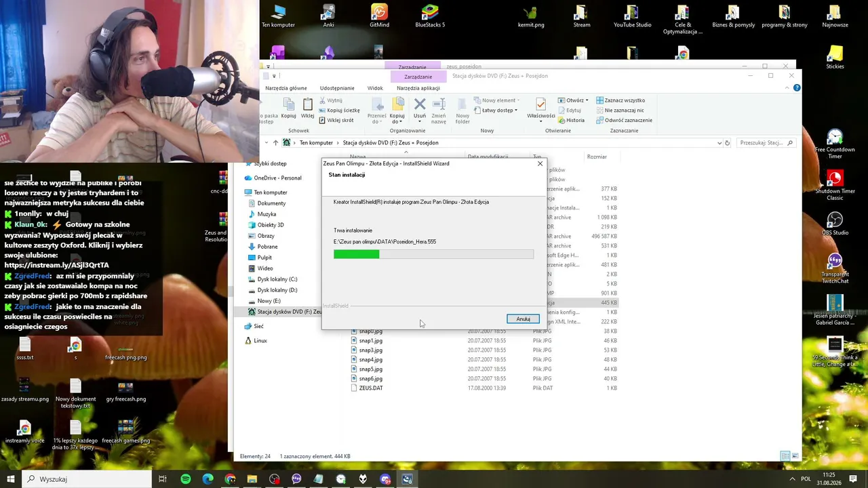The height and width of the screenshot is (488, 868).
Task: Open the Stickies desktop shortcut
Action: click(x=835, y=58)
